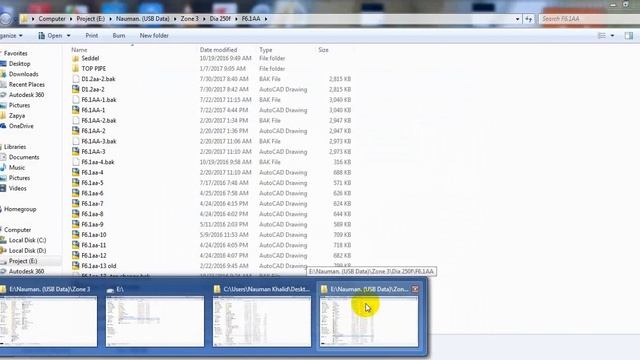640x360 pixels.
Task: Open OneDrive in Favorites
Action: click(21, 126)
